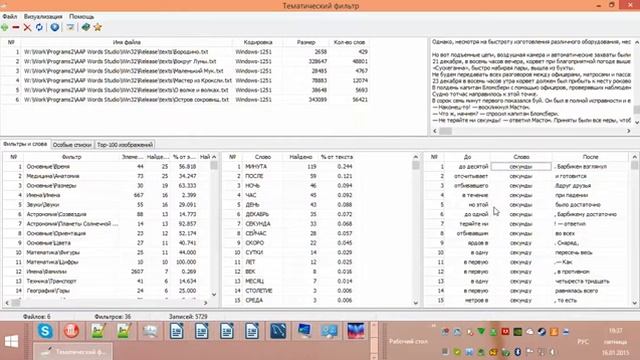Click the text preview scroll-up arrow
The height and width of the screenshot is (360, 640).
click(x=636, y=42)
